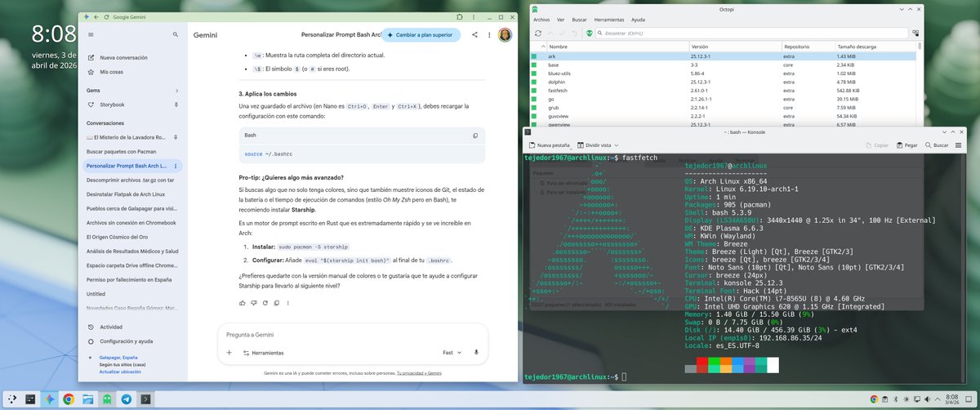
Task: Open Herramientas in Gemini prompt box
Action: (x=263, y=353)
